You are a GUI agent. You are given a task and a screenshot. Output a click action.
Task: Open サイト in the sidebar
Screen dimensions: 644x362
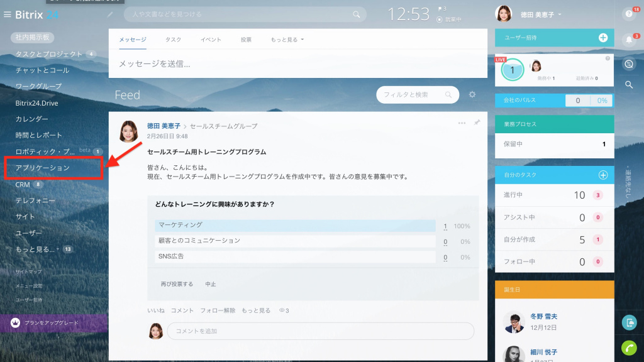pyautogui.click(x=25, y=216)
